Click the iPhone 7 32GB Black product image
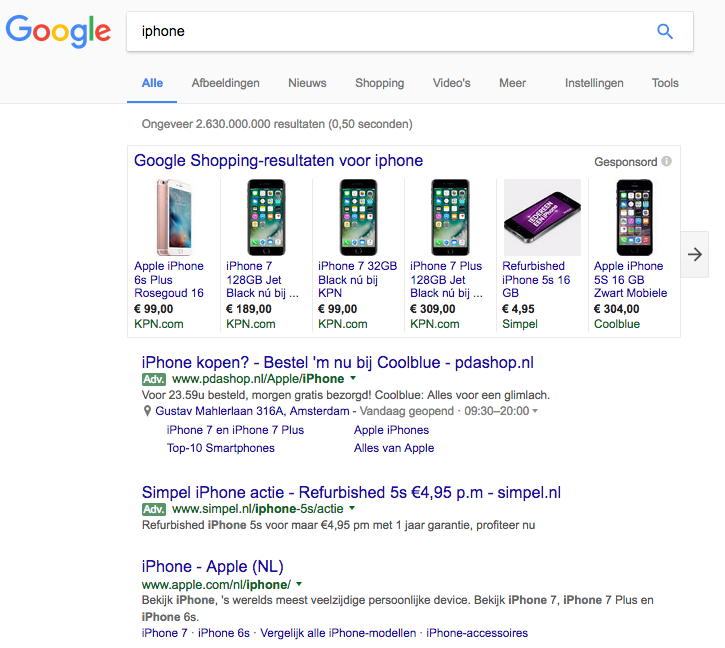 (x=358, y=217)
